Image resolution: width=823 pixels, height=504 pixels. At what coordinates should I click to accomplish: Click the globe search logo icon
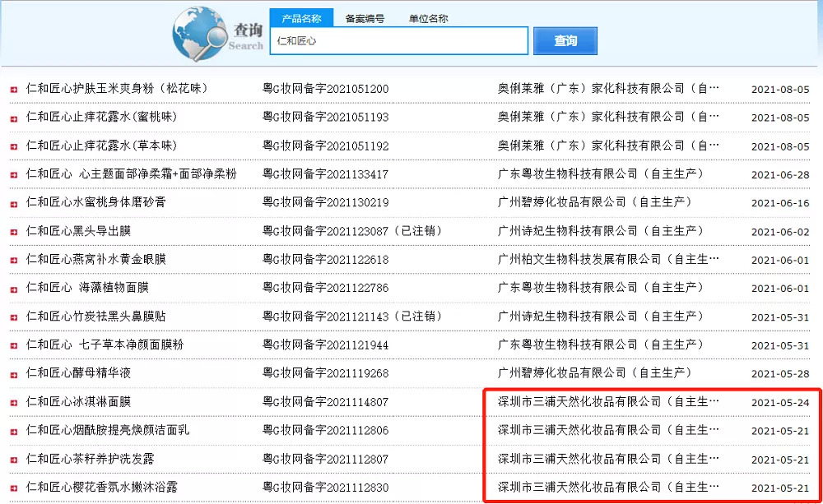click(200, 33)
